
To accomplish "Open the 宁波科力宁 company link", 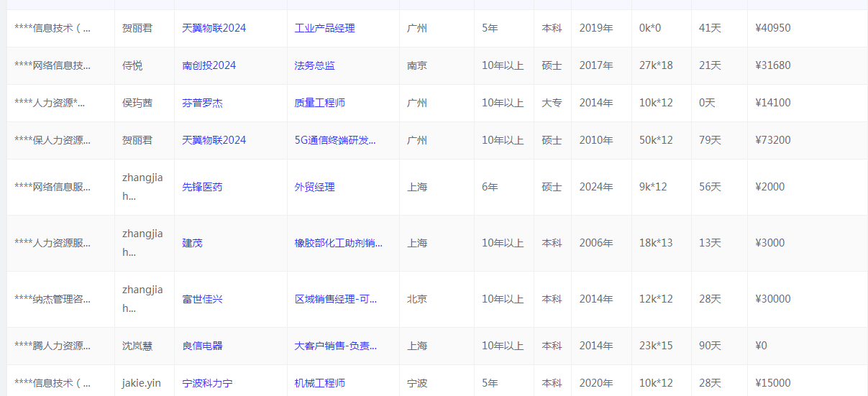I will coord(207,383).
